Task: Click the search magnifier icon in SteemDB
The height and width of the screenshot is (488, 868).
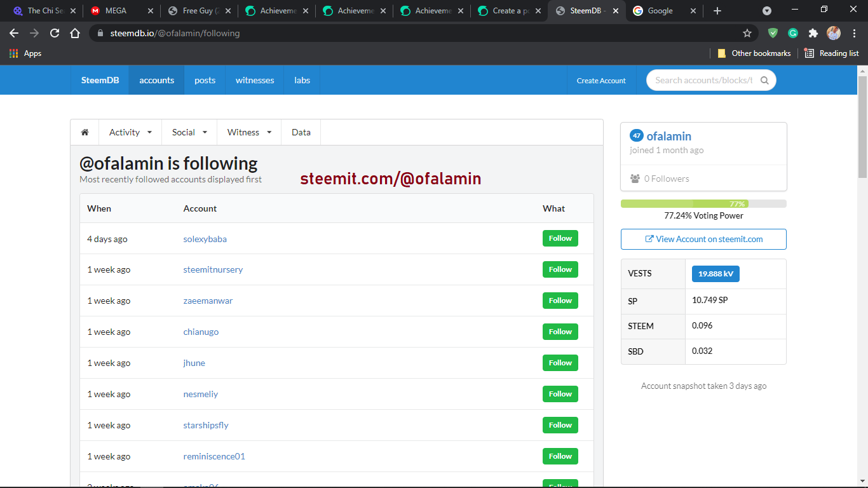Action: [764, 80]
